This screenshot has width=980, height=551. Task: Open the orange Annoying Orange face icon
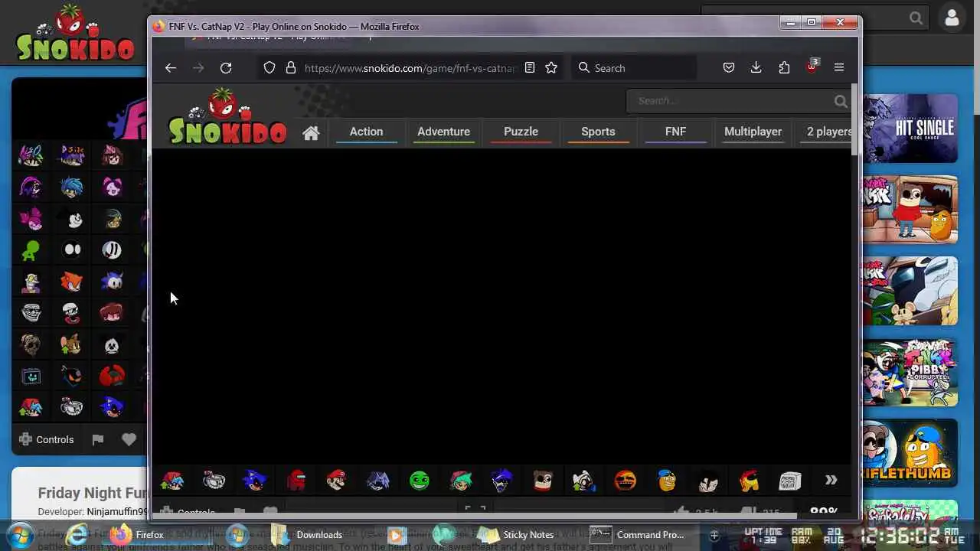(x=625, y=481)
